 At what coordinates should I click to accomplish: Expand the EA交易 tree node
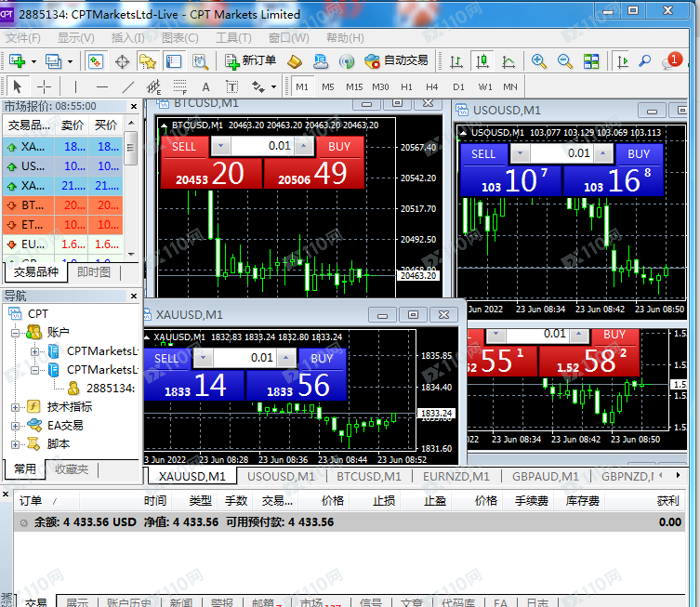(x=16, y=426)
